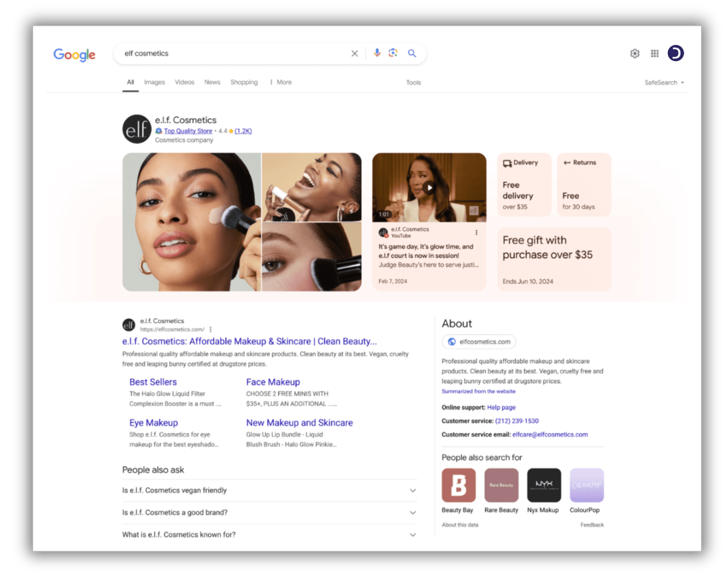Click the Beauty Bay logo tile
The width and height of the screenshot is (728, 577).
[458, 485]
